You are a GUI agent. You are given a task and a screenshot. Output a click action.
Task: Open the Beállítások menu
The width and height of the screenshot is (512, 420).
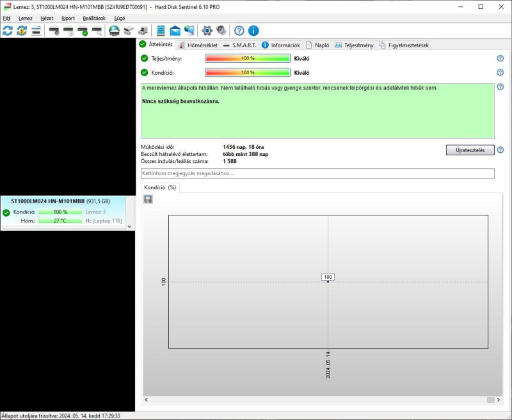pyautogui.click(x=94, y=19)
